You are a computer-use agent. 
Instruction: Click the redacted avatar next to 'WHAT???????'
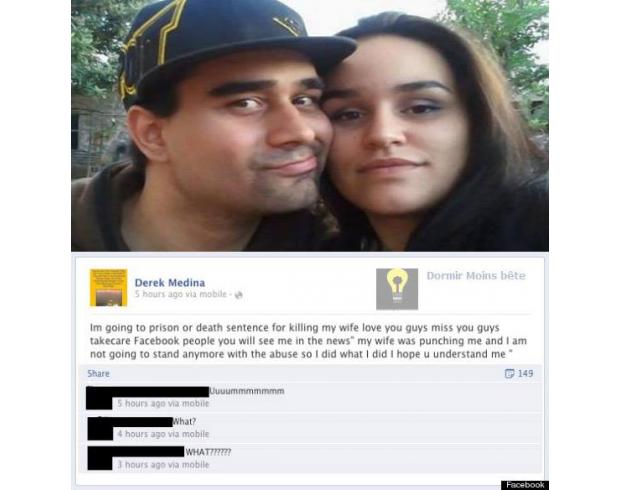coord(100,458)
